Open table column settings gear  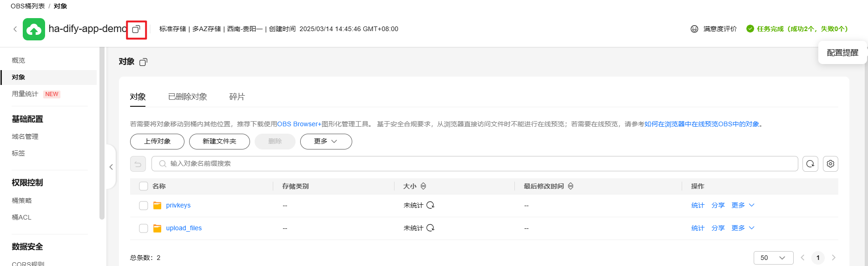830,164
